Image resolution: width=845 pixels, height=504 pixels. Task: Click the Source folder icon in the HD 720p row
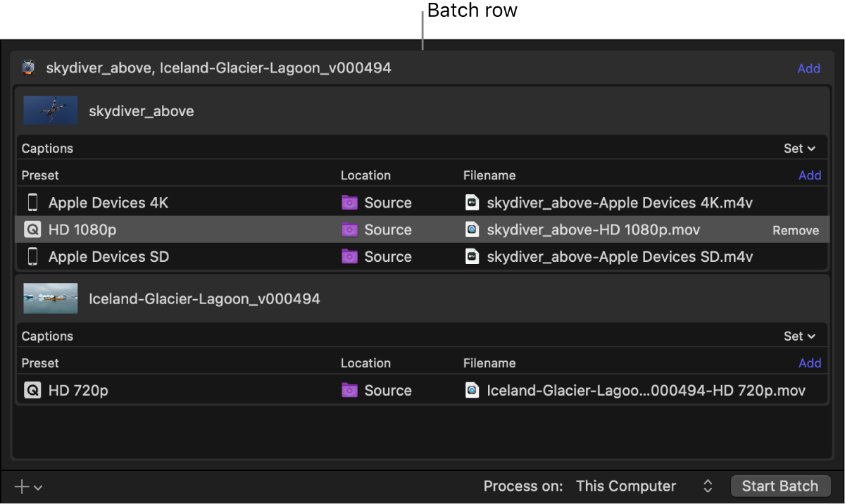pos(349,390)
